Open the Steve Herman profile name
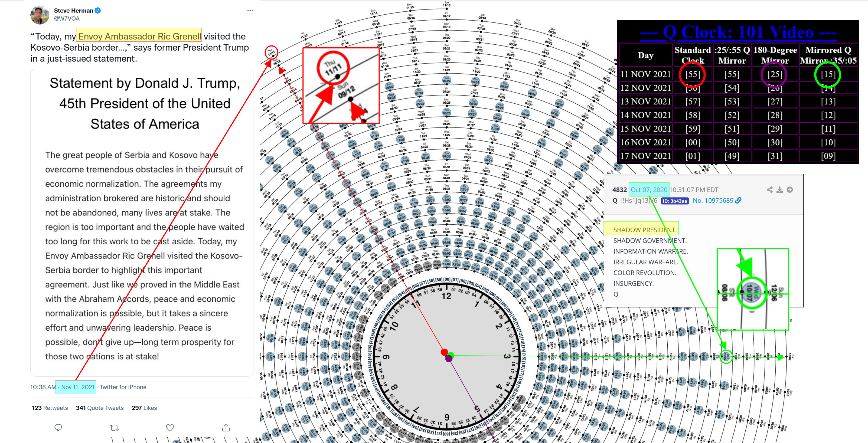This screenshot has height=443, width=868. [73, 11]
